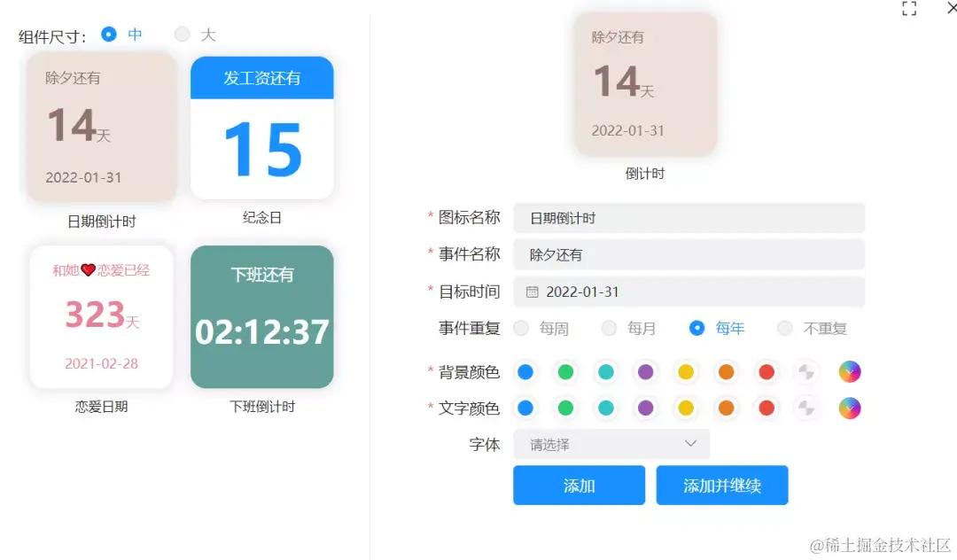Viewport: 957px width, 560px height.
Task: Click the calendar icon in the target date field
Action: pos(533,292)
